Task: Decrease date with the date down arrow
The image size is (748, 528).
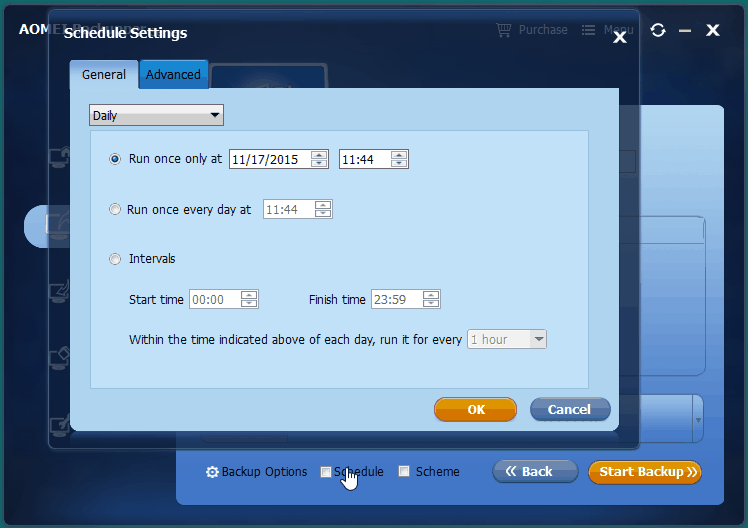Action: (x=319, y=164)
